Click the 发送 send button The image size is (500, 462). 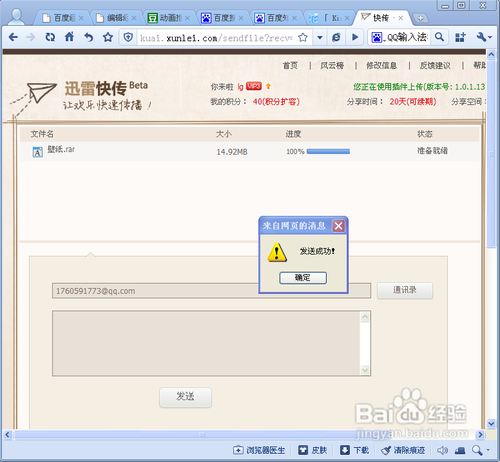pyautogui.click(x=185, y=397)
